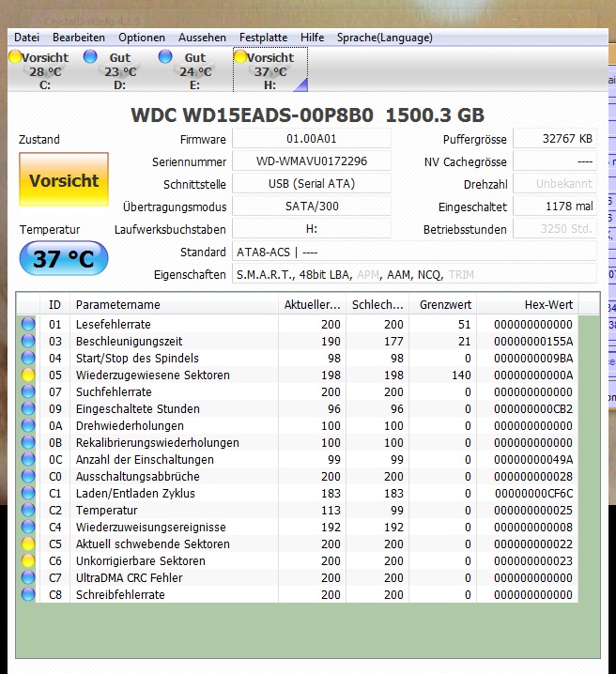
Task: Click the blue icon for UltraDMA CRC Fehler
Action: click(x=28, y=577)
